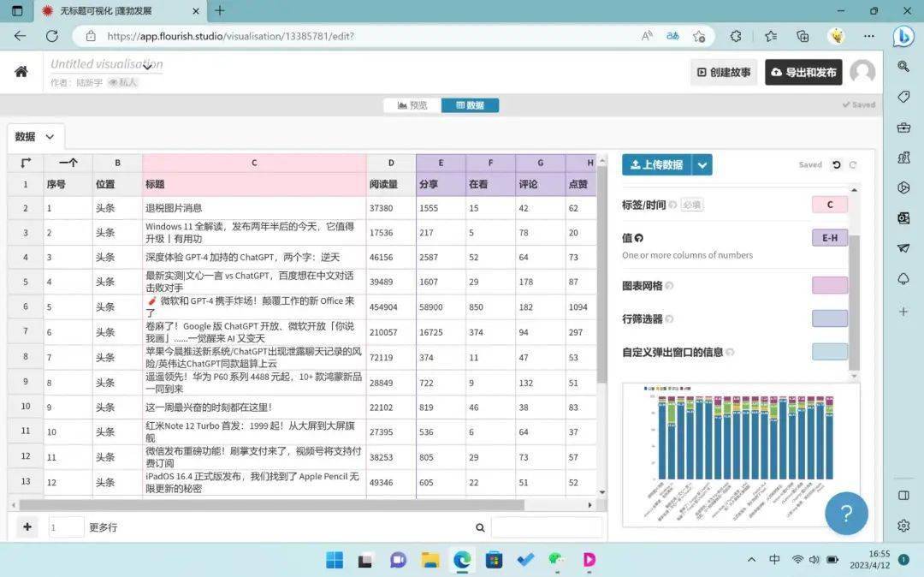Click the 值 column E-H binding box

click(830, 237)
